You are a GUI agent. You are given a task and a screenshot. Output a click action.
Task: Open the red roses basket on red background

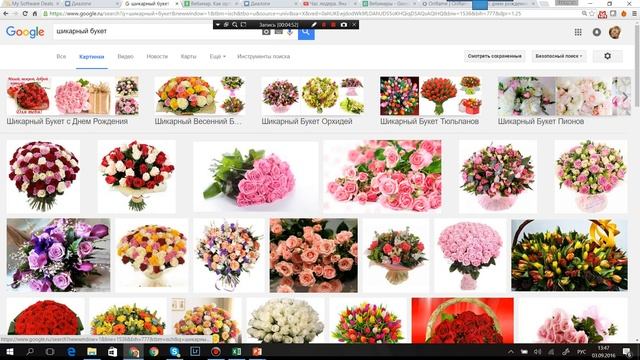tap(463, 320)
